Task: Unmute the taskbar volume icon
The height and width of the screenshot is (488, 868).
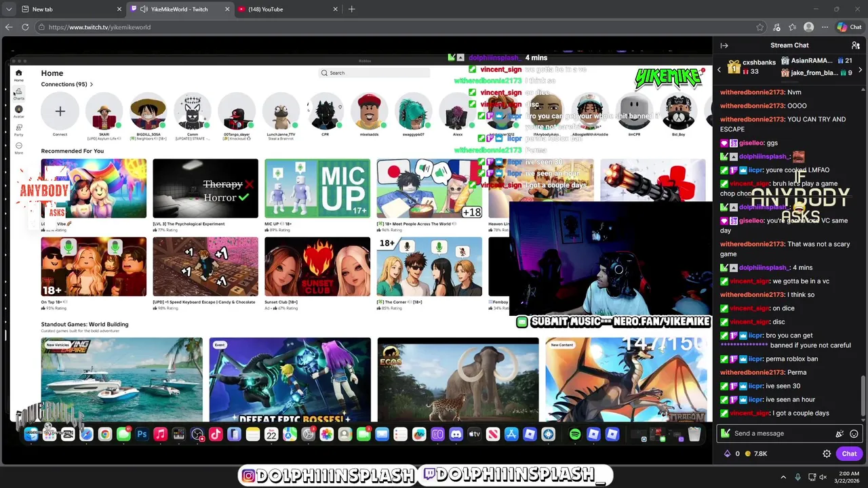Action: 823,477
